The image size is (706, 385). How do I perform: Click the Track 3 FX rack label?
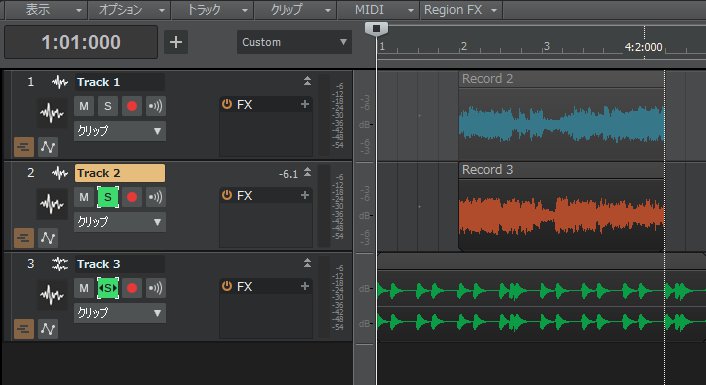(244, 287)
